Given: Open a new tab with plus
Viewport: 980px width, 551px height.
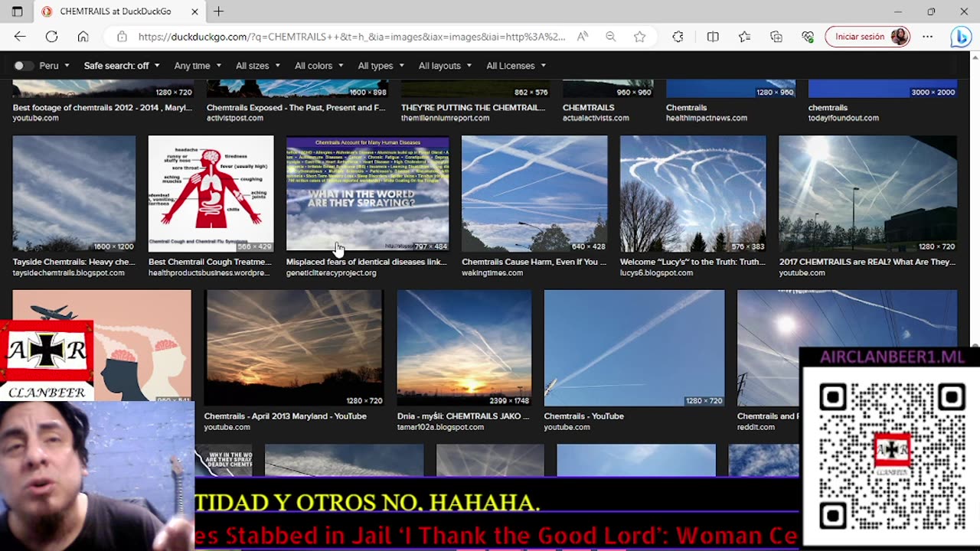Looking at the screenshot, I should click(219, 11).
